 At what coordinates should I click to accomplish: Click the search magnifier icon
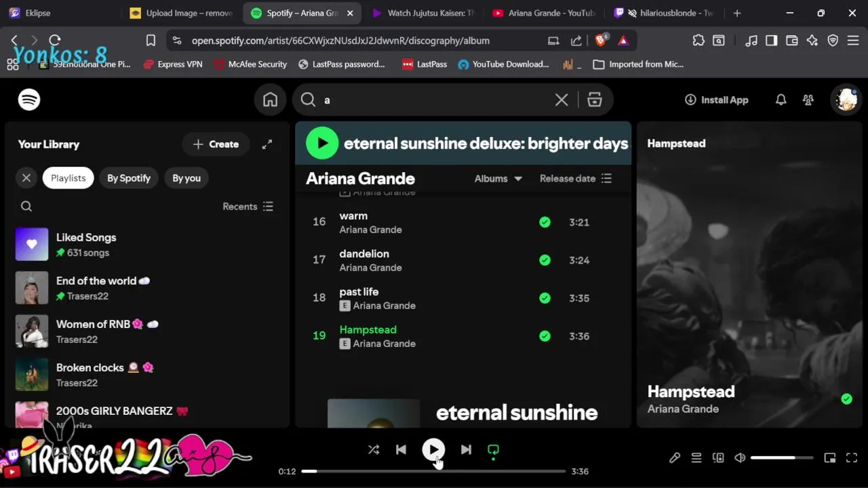click(308, 100)
